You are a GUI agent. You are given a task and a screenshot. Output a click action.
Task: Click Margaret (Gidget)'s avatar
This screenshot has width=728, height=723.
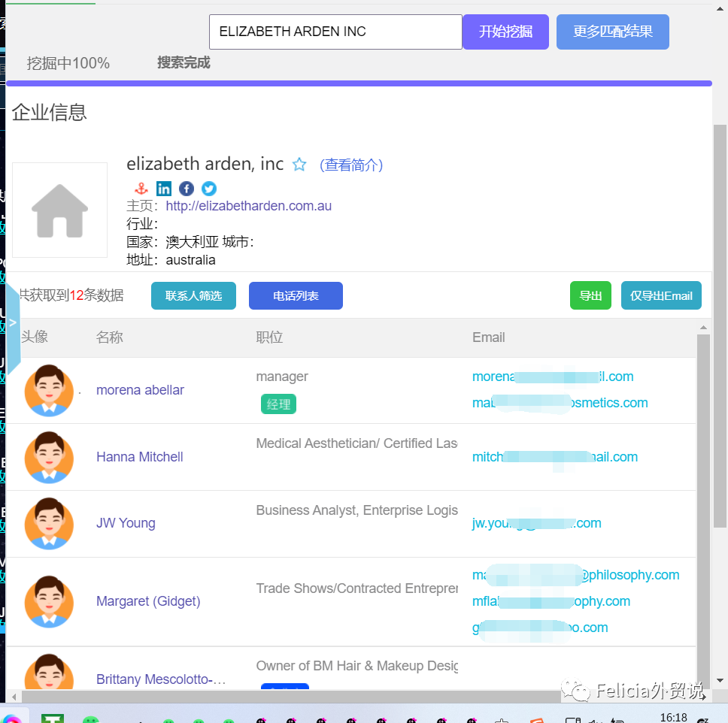click(49, 601)
